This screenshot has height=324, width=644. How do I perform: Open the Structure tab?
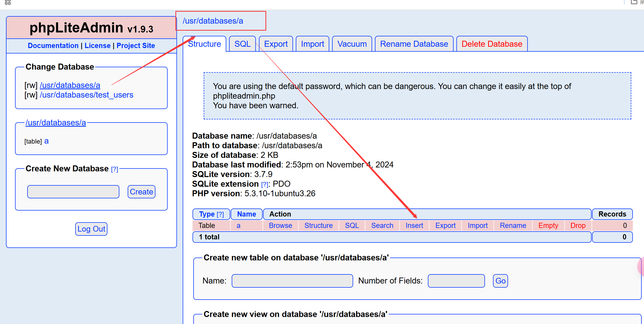(204, 44)
